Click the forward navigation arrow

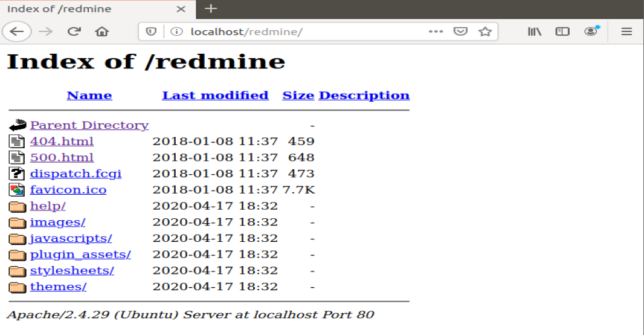pyautogui.click(x=45, y=31)
